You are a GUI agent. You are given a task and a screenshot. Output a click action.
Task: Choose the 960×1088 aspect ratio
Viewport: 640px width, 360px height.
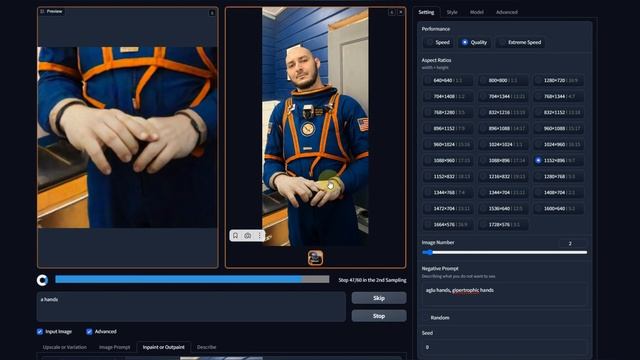click(x=558, y=129)
